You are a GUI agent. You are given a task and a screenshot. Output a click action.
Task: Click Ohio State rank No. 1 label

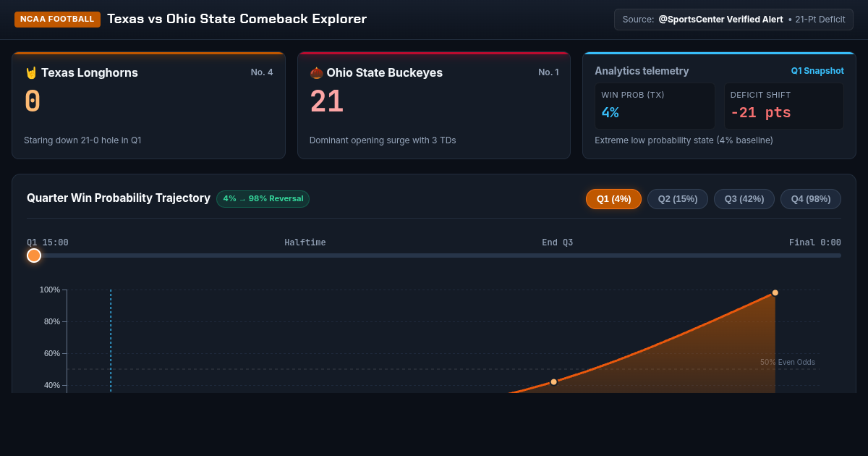tap(548, 72)
